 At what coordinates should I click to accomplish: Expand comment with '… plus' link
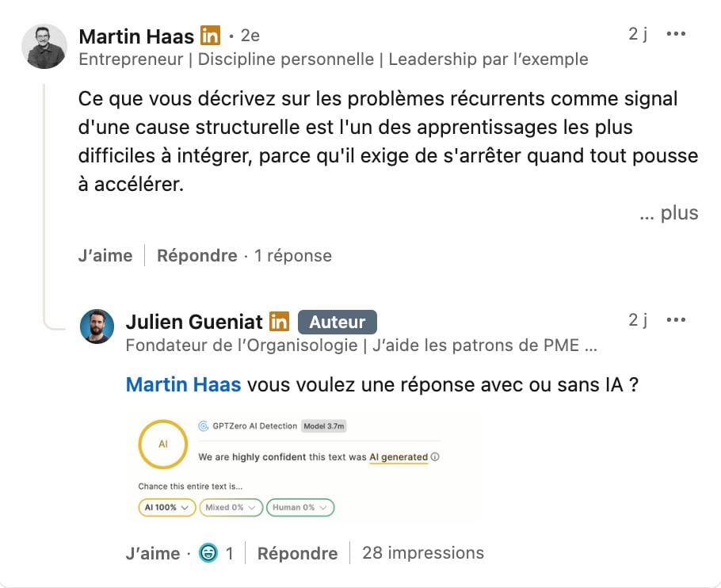pyautogui.click(x=669, y=213)
